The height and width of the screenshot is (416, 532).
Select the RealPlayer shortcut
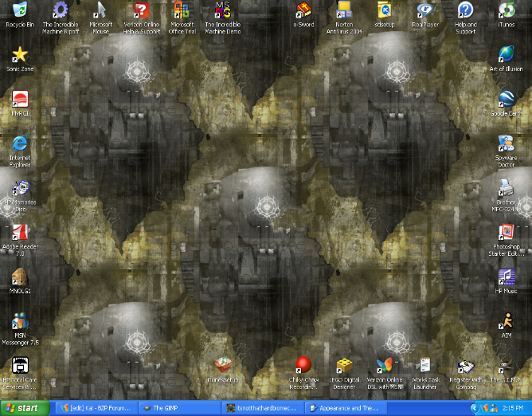(425, 10)
